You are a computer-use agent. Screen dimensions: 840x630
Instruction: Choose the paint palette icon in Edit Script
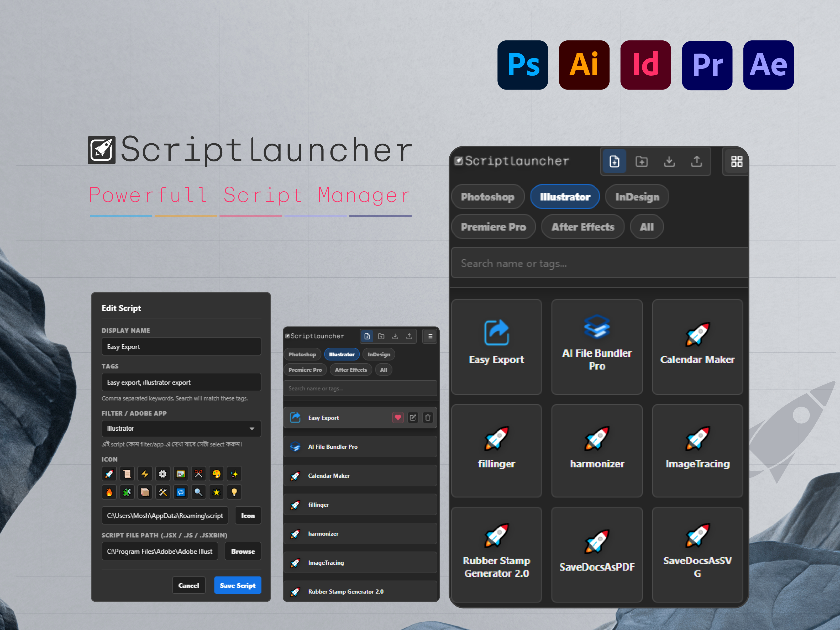tap(217, 474)
